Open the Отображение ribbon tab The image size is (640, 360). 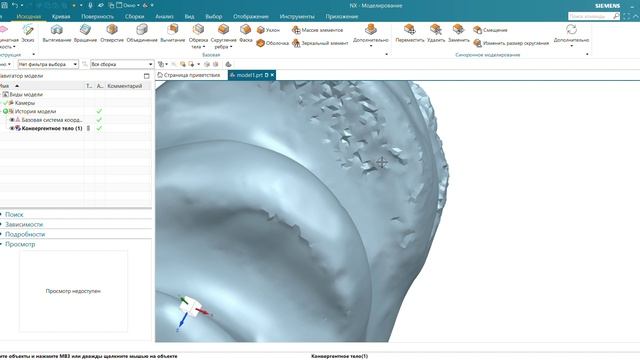[x=251, y=17]
